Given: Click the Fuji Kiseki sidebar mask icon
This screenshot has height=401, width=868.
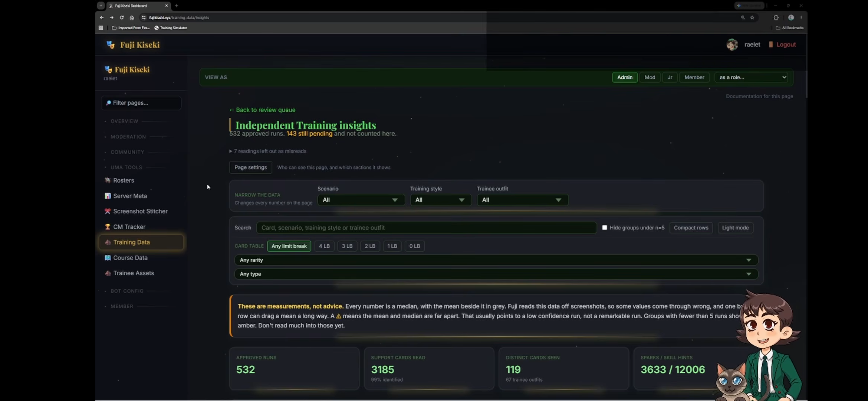Looking at the screenshot, I should (x=108, y=69).
